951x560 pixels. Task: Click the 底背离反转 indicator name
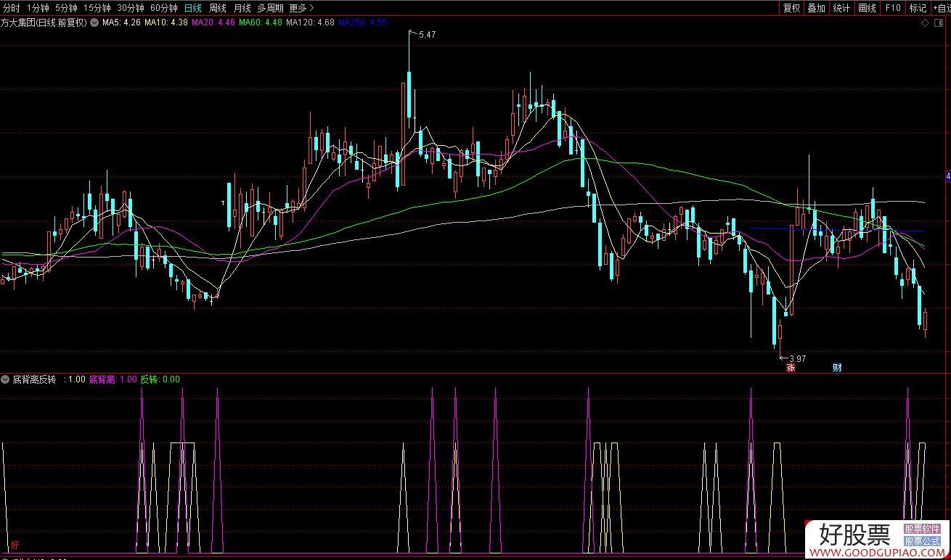point(33,379)
